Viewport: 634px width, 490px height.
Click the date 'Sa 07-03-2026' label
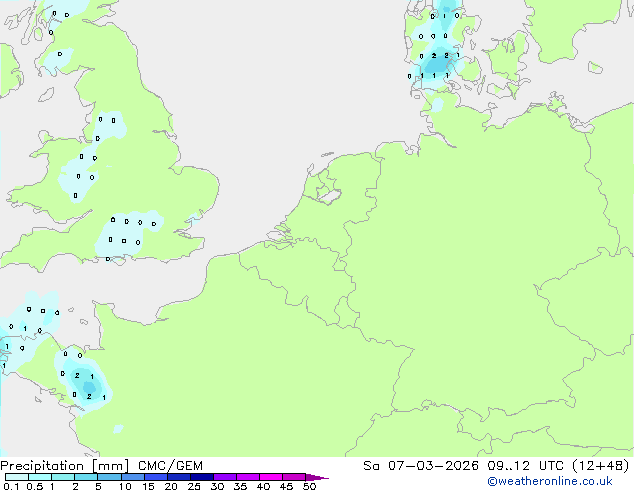pyautogui.click(x=421, y=466)
